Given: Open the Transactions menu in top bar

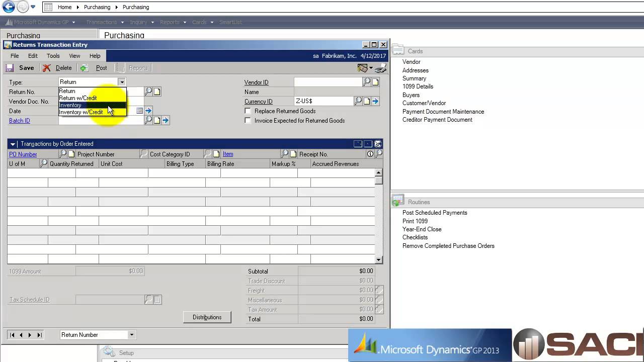Looking at the screenshot, I should coord(104,22).
